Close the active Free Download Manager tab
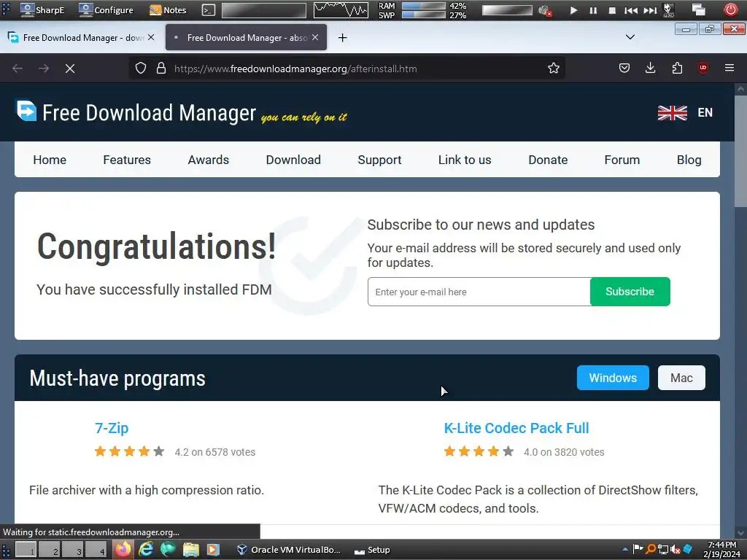 tap(315, 37)
